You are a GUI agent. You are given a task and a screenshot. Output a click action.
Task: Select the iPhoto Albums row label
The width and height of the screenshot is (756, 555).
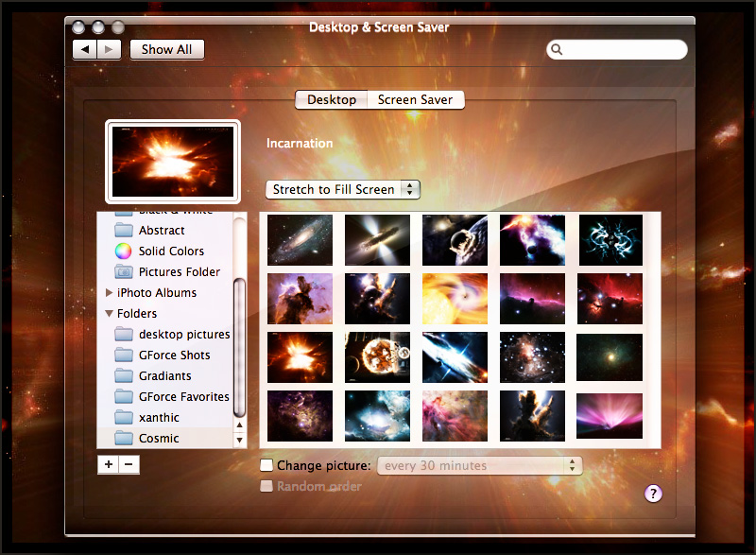click(x=157, y=293)
